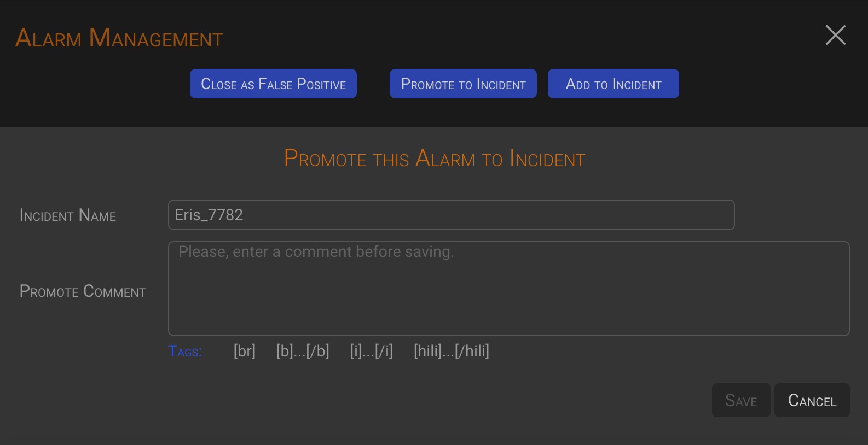Click the Promote this Alarm to Incident heading
The image size is (868, 445).
click(x=434, y=159)
